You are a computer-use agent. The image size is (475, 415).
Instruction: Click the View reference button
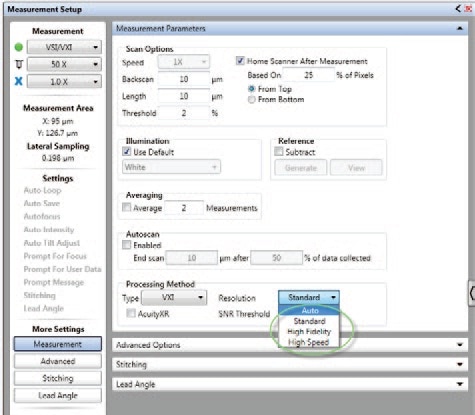pyautogui.click(x=356, y=168)
